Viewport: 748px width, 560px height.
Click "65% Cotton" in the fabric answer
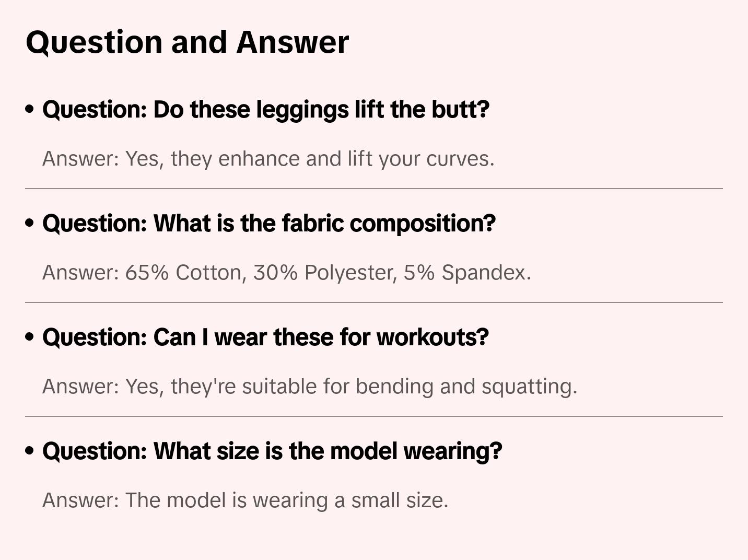coord(185,273)
